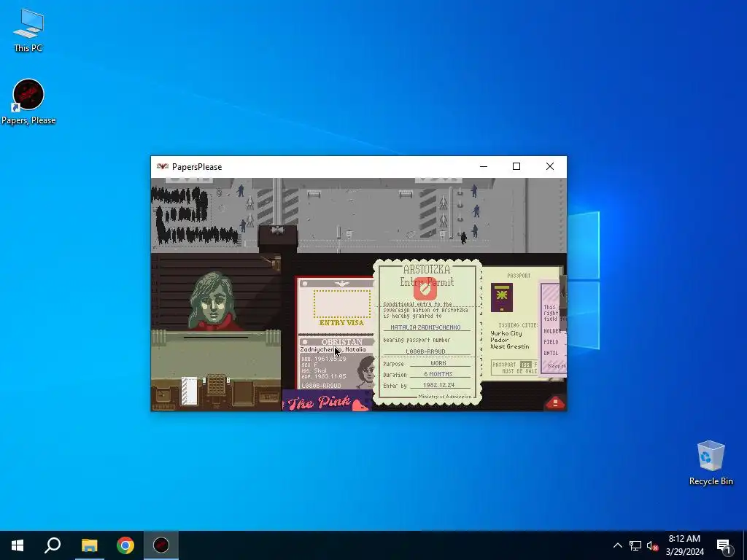Select the EXP 1983.11.05 date in the passport
This screenshot has height=560, width=747.
point(323,376)
